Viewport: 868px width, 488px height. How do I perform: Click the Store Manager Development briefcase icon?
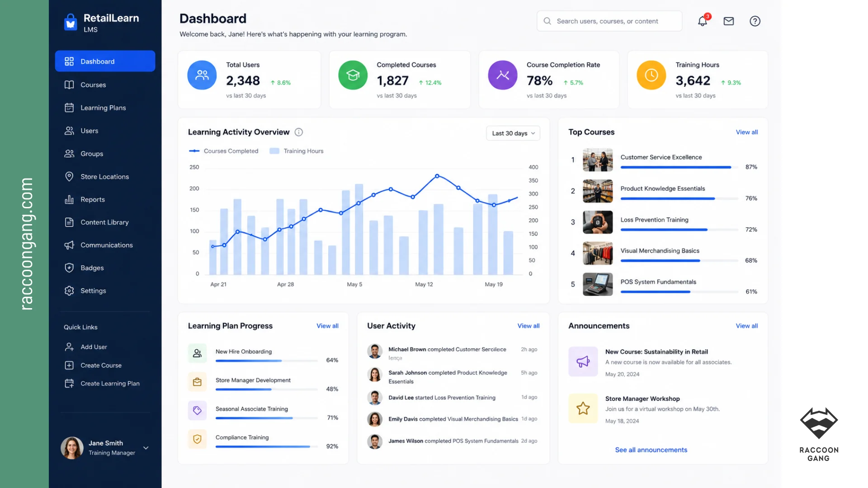(198, 382)
